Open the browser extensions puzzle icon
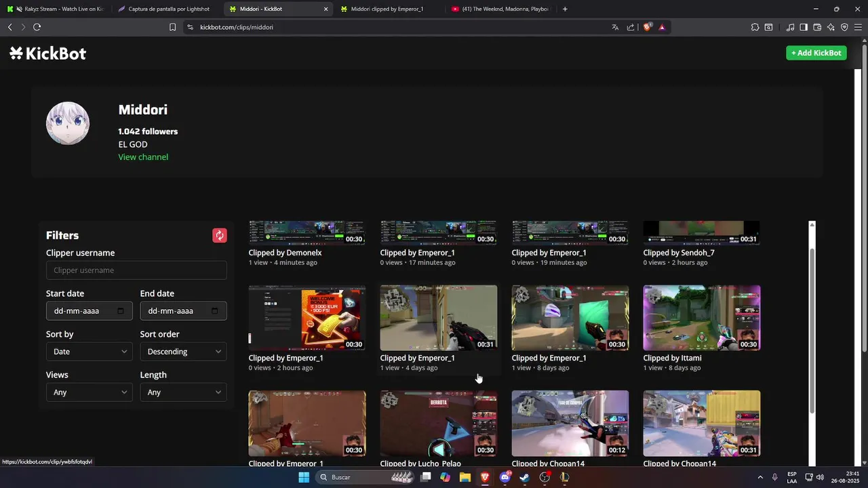 (x=755, y=27)
